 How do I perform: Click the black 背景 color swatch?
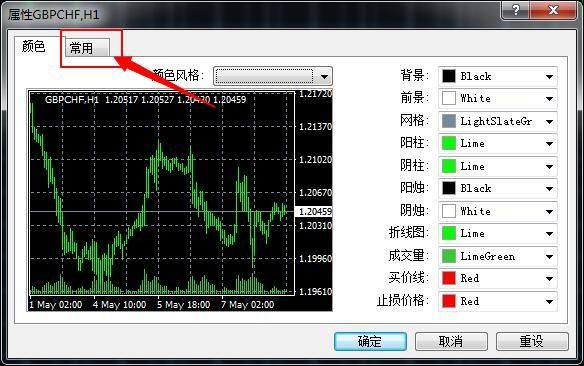[x=448, y=76]
